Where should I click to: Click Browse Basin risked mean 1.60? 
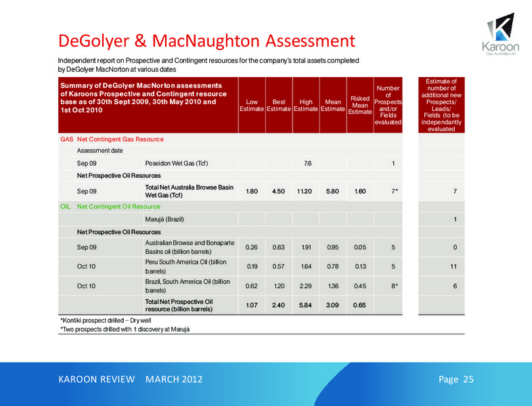360,191
